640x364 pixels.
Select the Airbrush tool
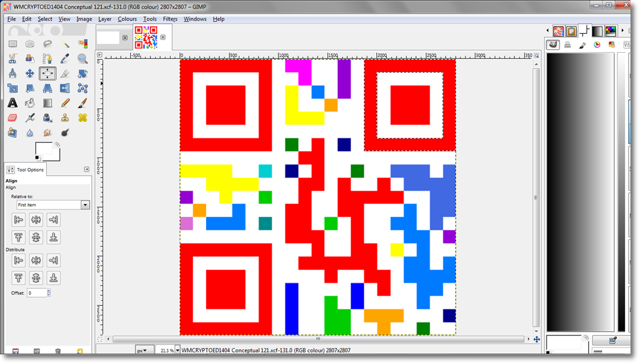click(30, 118)
